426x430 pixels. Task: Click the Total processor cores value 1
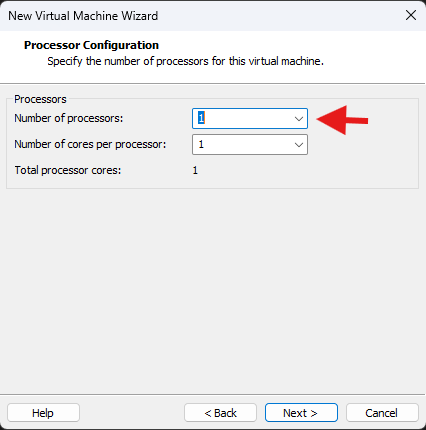[195, 170]
